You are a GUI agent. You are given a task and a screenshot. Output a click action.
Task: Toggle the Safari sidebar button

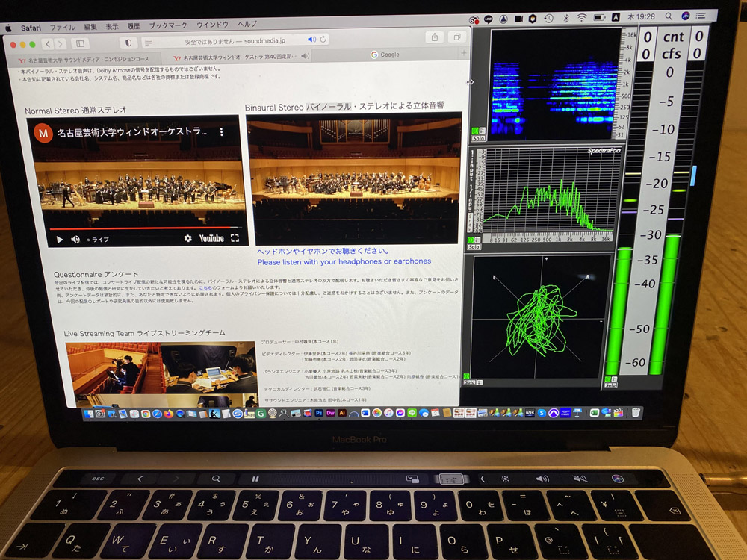[x=80, y=43]
